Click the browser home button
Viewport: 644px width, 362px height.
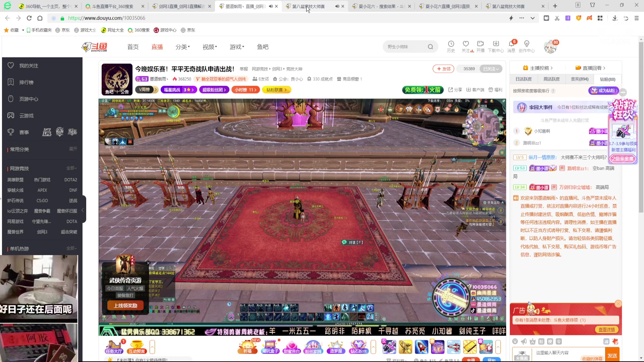tap(40, 18)
